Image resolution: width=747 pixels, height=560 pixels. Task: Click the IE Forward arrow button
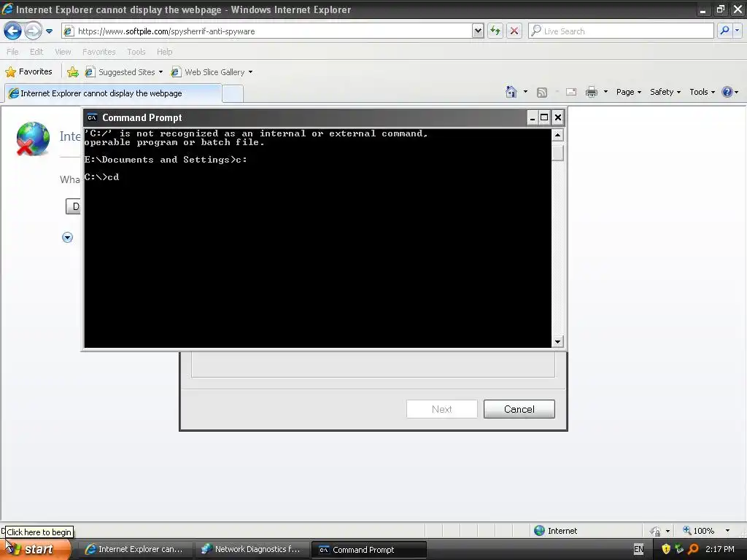click(33, 31)
